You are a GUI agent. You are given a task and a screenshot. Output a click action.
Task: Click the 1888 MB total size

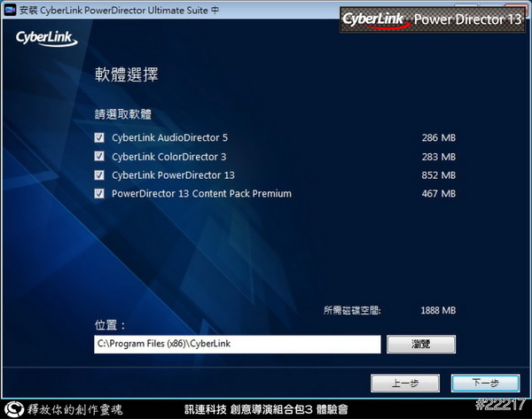point(438,310)
